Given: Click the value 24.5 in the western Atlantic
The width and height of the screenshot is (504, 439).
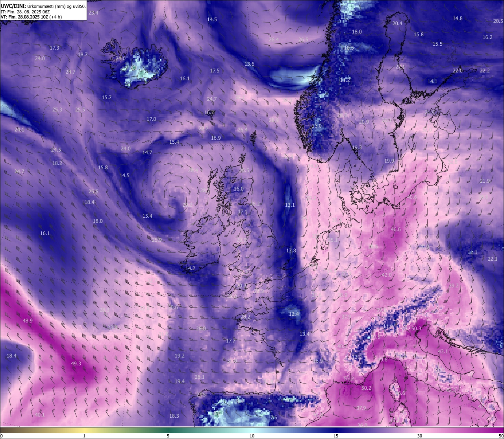Looking at the screenshot, I should tap(56, 150).
